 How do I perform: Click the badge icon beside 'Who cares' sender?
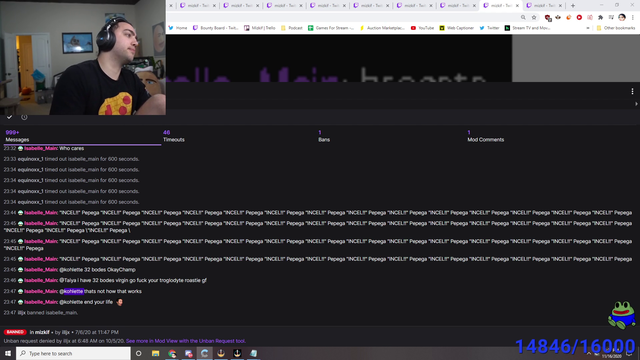click(20, 149)
